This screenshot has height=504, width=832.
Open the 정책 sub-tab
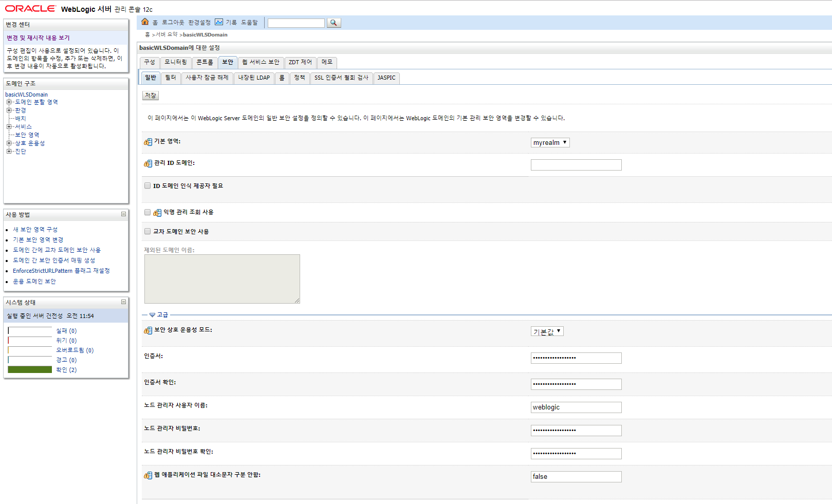300,78
